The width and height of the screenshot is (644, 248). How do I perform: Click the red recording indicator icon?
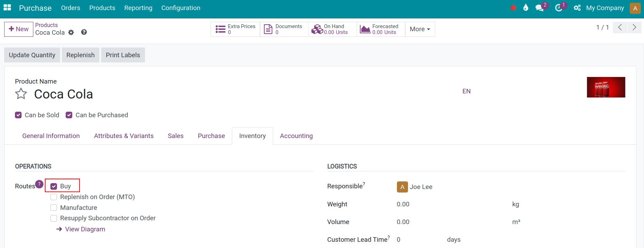(x=513, y=8)
